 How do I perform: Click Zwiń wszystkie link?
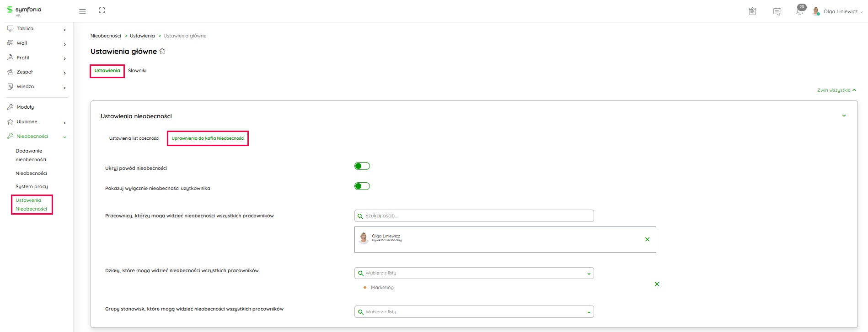coord(836,90)
